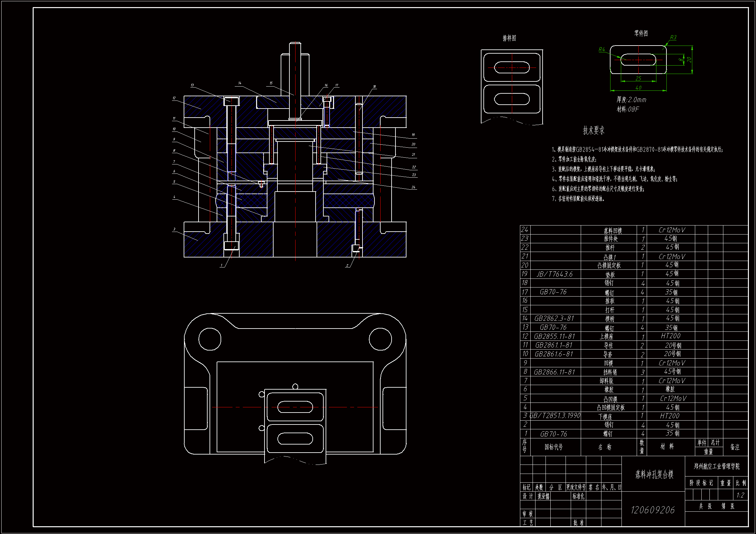Viewport: 756px width, 534px height.
Task: Click the 1:2 scale value cell
Action: [740, 495]
